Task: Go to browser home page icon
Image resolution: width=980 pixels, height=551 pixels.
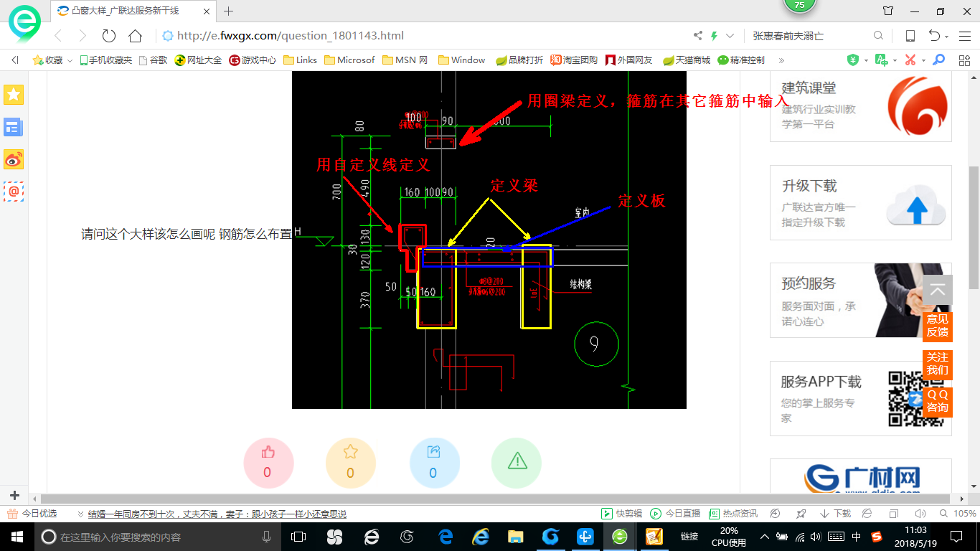Action: tap(135, 36)
